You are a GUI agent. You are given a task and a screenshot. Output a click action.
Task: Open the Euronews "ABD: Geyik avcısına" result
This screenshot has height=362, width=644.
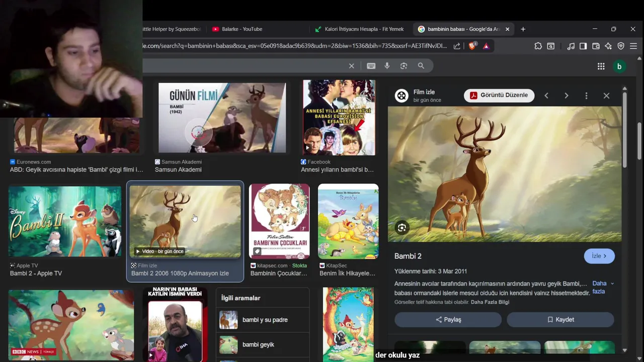tap(76, 170)
